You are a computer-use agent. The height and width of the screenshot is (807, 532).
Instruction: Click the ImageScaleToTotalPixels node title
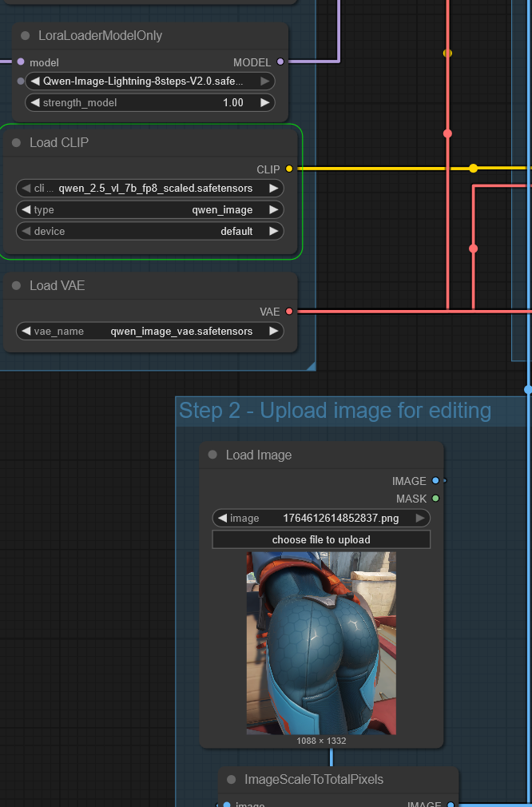click(314, 780)
